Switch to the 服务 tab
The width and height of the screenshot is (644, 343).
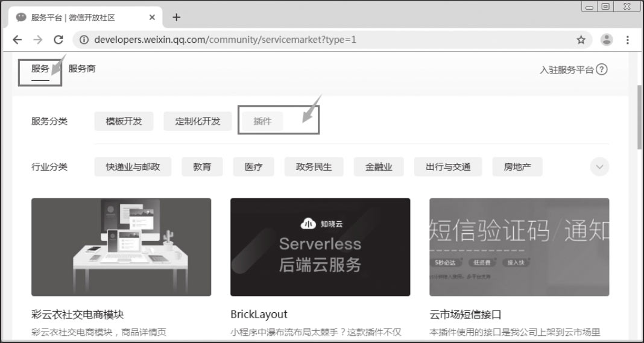point(40,69)
